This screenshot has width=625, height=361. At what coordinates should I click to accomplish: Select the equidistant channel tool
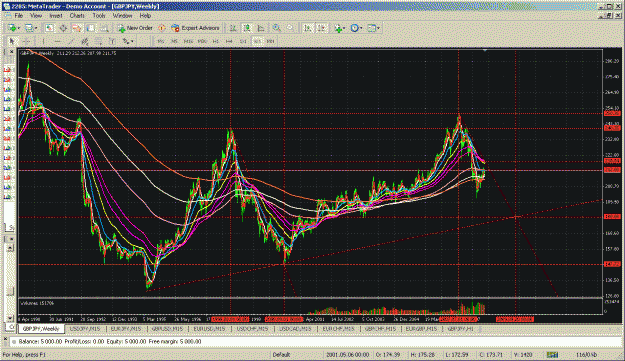(85, 41)
